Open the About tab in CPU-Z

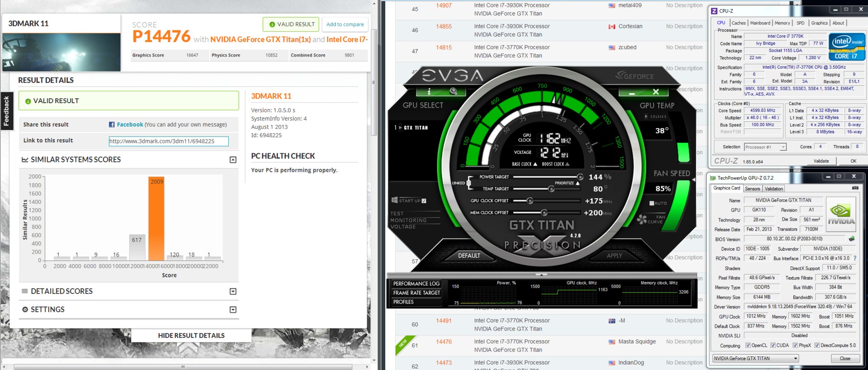(838, 23)
